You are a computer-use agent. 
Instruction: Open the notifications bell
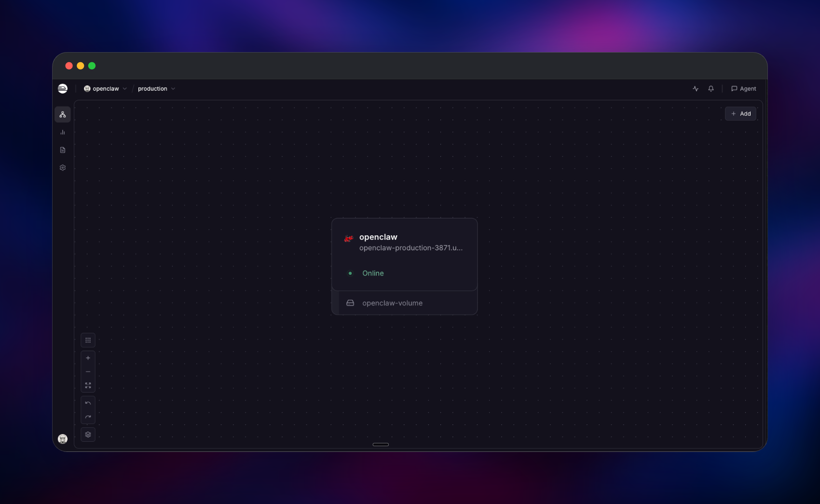[711, 89]
